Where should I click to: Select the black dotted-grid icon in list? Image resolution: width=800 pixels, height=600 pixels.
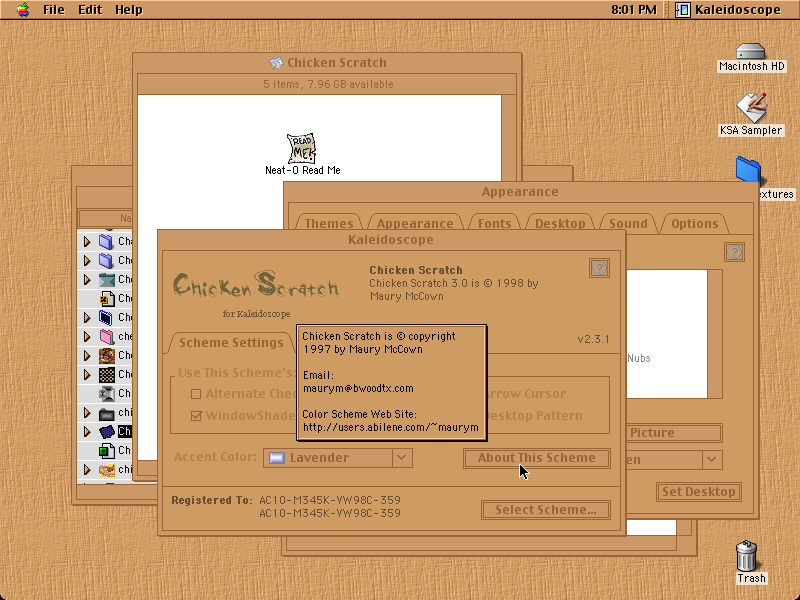pyautogui.click(x=107, y=374)
